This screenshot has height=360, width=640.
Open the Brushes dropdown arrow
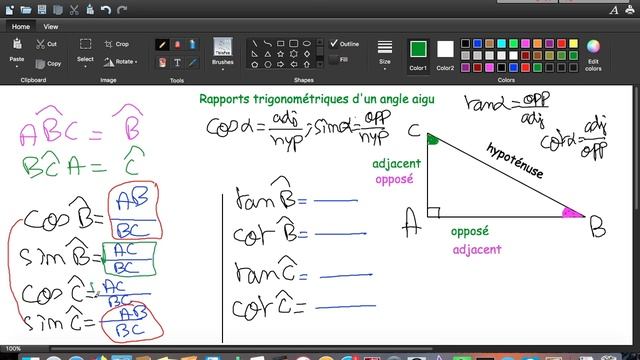[x=222, y=69]
